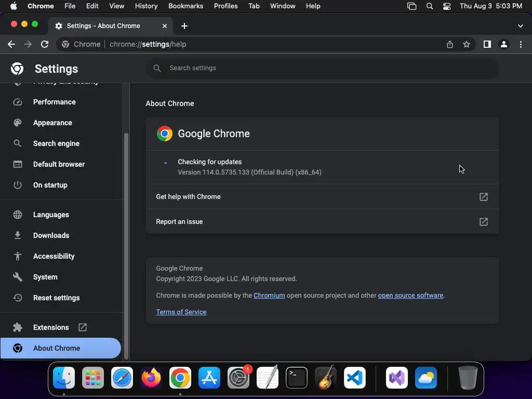Image resolution: width=532 pixels, height=399 pixels.
Task: Reload the settings page
Action: 45,44
